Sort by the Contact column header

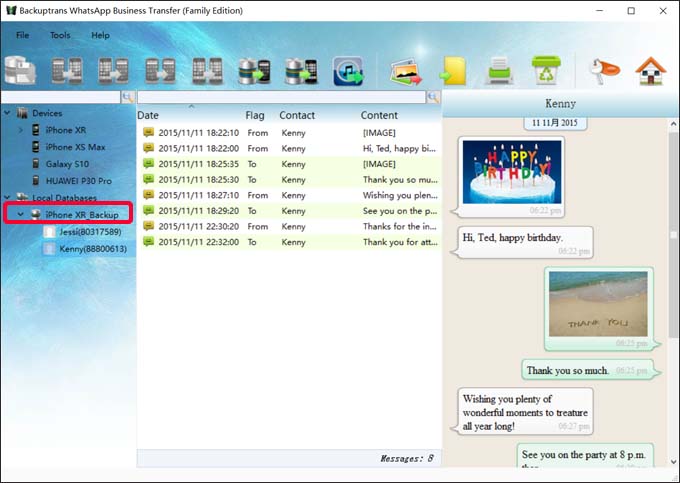[297, 115]
